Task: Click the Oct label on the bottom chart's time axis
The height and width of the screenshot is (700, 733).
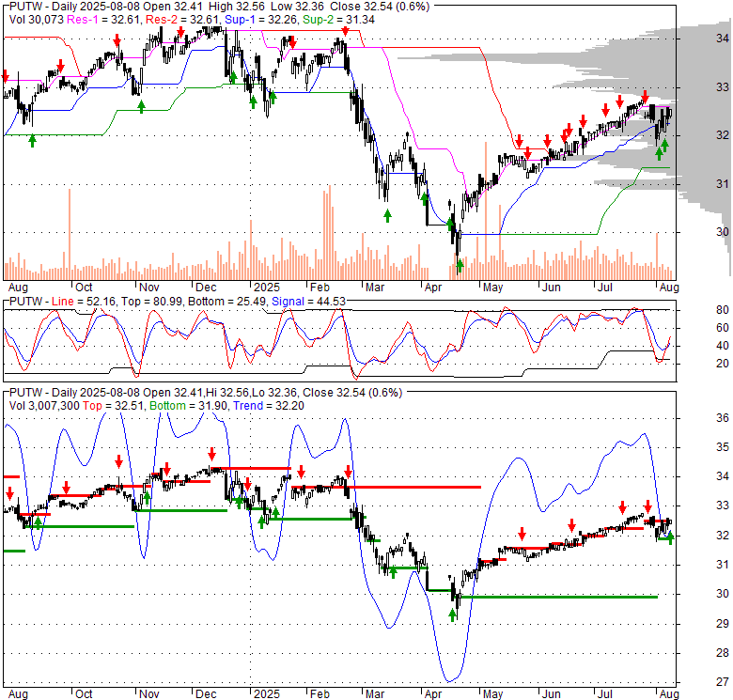Action: (84, 694)
